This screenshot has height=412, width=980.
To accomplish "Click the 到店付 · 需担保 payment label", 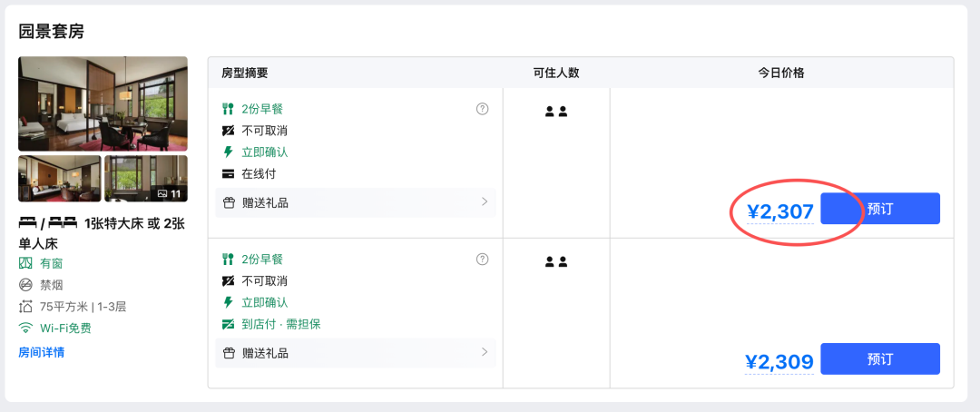I will pos(281,325).
